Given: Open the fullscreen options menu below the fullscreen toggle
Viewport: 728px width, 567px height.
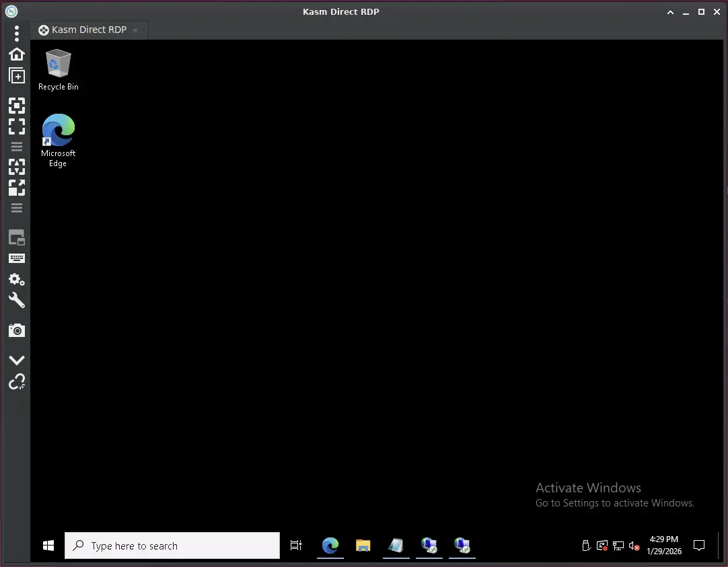Looking at the screenshot, I should 17,147.
